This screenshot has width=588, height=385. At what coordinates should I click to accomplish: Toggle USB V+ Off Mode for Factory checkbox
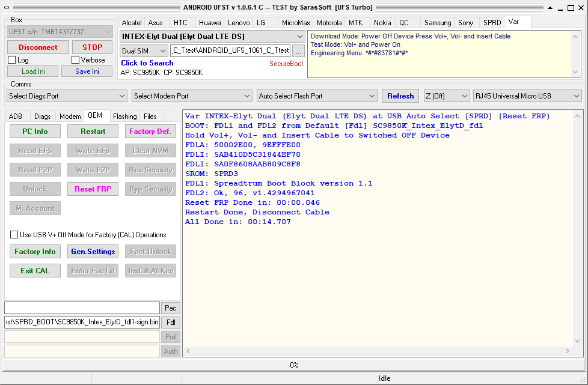click(14, 234)
